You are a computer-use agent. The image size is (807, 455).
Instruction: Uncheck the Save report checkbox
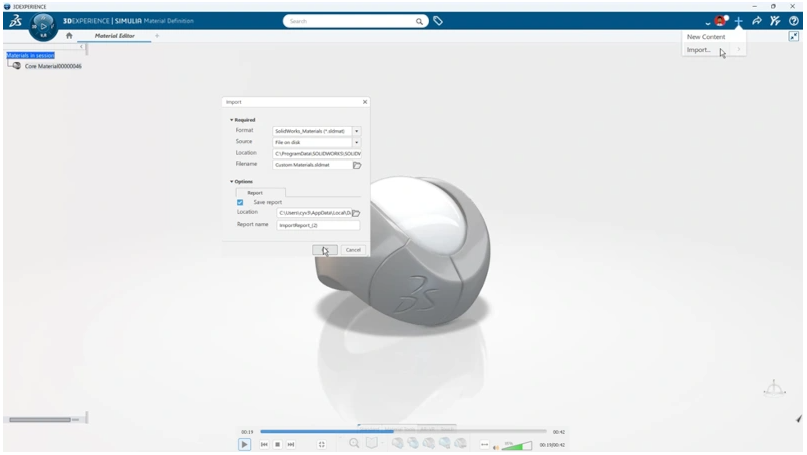pyautogui.click(x=240, y=202)
